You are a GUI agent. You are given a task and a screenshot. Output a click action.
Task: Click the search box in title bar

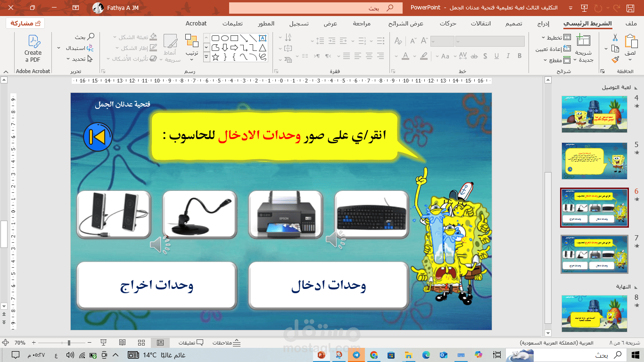coord(316,8)
